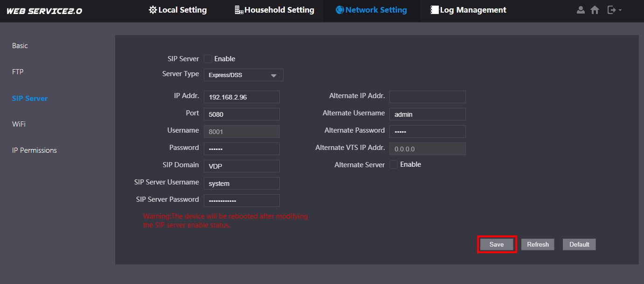Image resolution: width=644 pixels, height=284 pixels.
Task: Enable the Alternate Server checkbox
Action: [394, 164]
